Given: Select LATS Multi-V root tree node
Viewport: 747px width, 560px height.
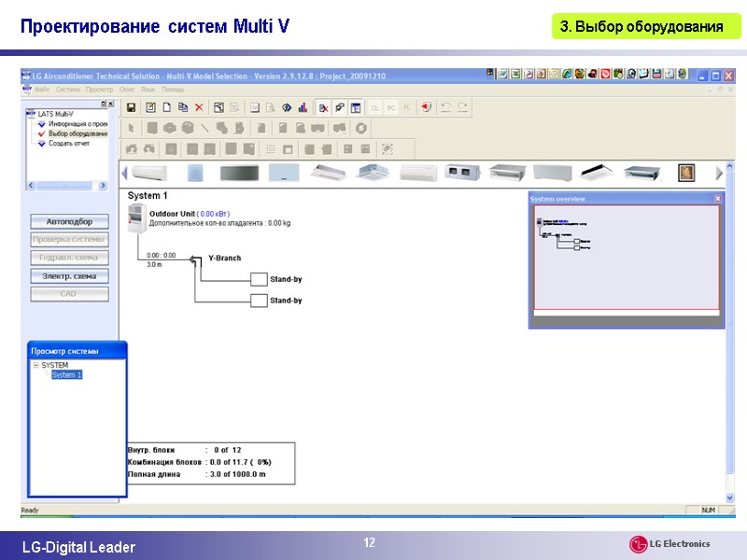Looking at the screenshot, I should click(55, 114).
